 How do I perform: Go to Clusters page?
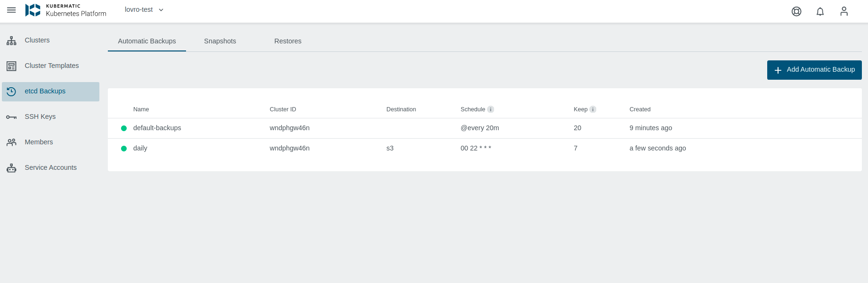coord(37,40)
